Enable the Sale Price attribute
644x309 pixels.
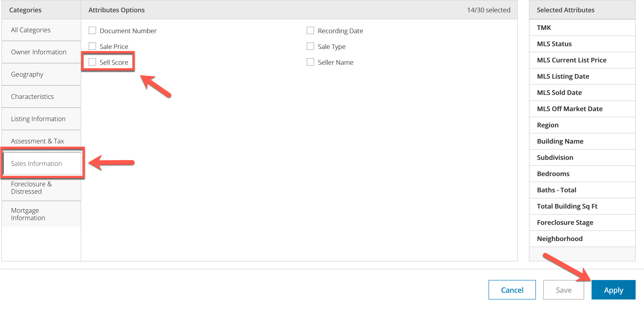pyautogui.click(x=92, y=46)
